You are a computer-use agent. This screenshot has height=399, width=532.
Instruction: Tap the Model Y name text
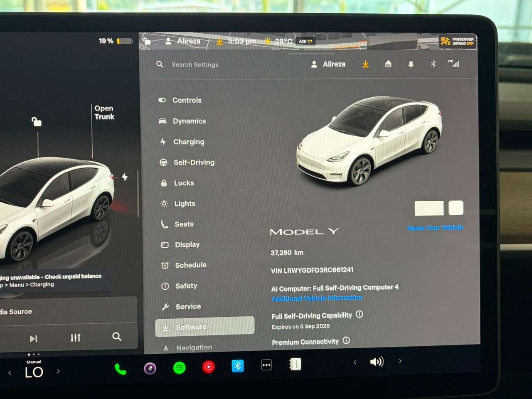pyautogui.click(x=304, y=232)
